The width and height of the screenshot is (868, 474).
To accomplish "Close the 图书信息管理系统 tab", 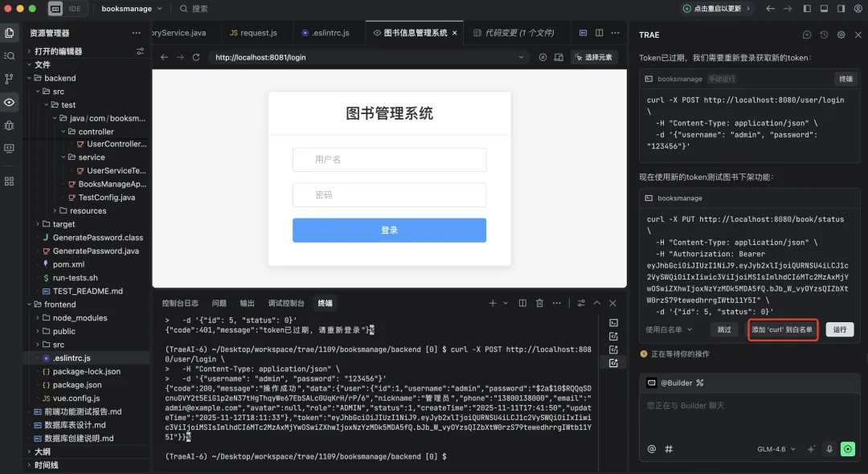I will pos(454,33).
